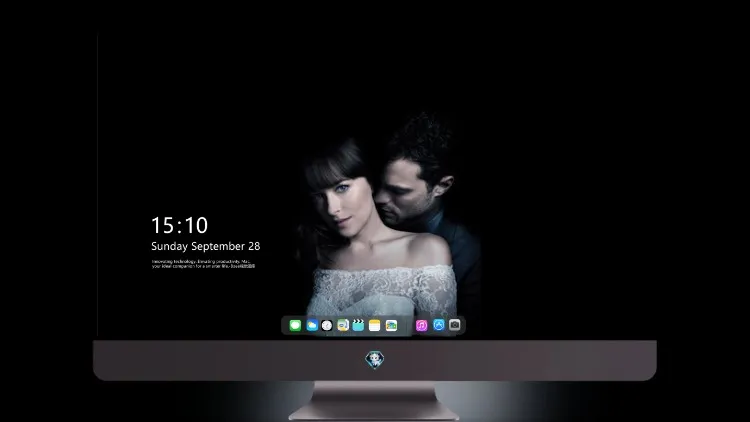Open the Maps app in dock

click(343, 325)
